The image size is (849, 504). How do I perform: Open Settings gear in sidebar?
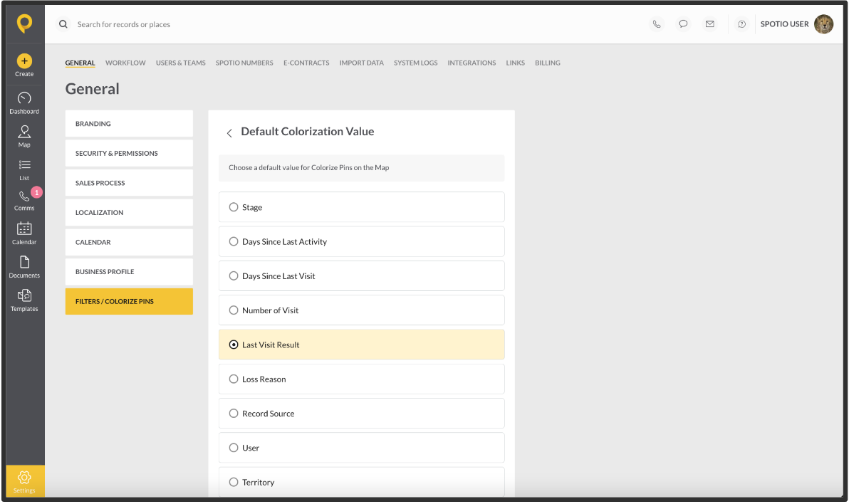click(24, 481)
